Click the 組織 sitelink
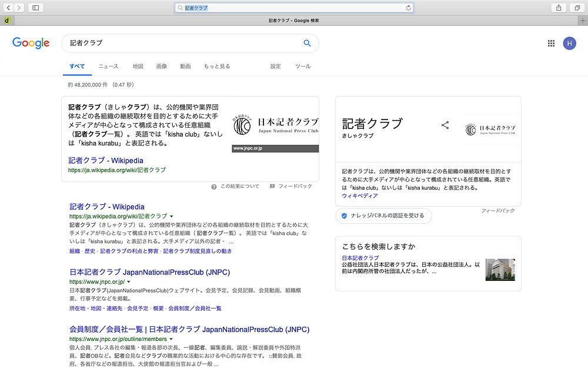588x368 pixels. (x=75, y=251)
